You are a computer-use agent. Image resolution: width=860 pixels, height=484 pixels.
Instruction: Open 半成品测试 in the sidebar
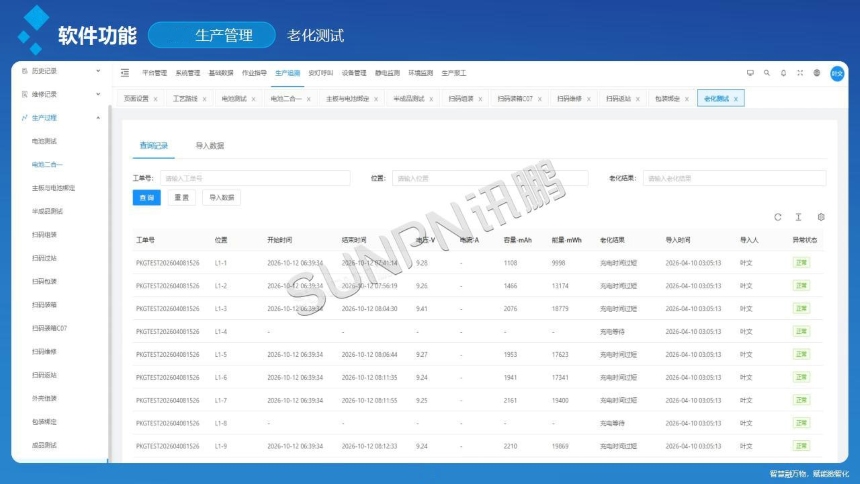pos(47,211)
